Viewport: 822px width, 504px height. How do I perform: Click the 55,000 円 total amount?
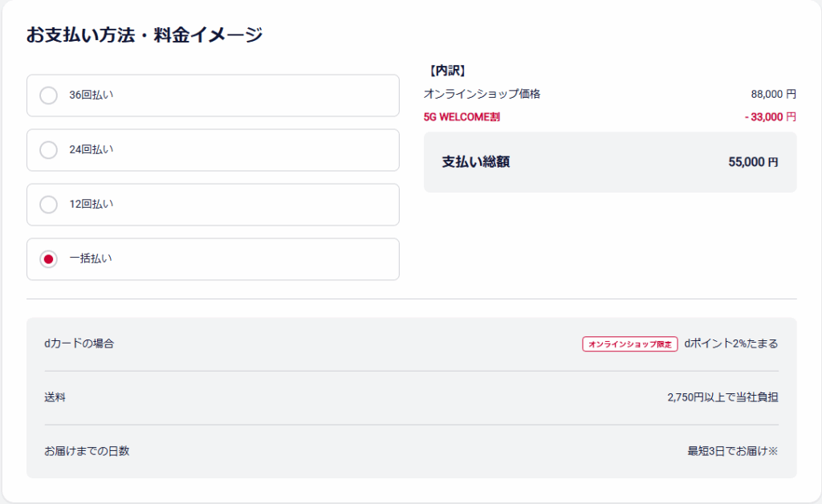753,162
